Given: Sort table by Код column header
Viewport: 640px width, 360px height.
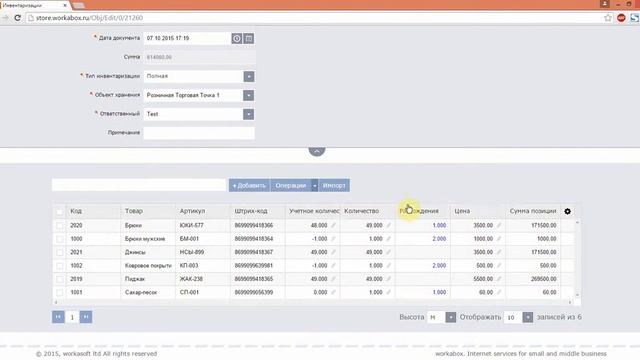Looking at the screenshot, I should pyautogui.click(x=76, y=211).
